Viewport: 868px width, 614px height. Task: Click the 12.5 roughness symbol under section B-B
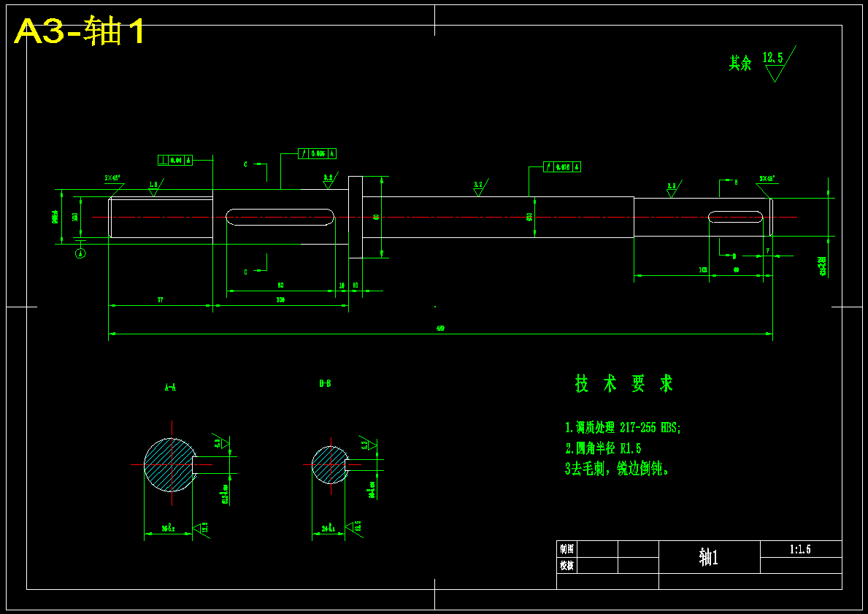[x=354, y=526]
